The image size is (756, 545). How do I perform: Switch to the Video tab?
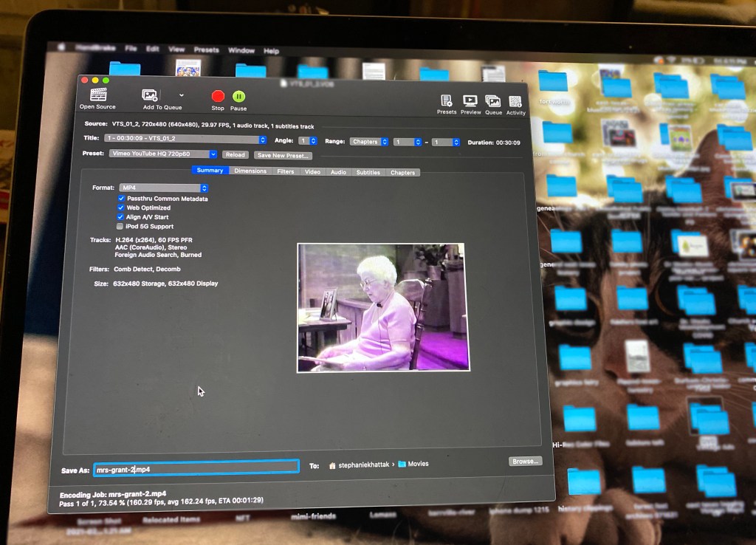pos(312,171)
